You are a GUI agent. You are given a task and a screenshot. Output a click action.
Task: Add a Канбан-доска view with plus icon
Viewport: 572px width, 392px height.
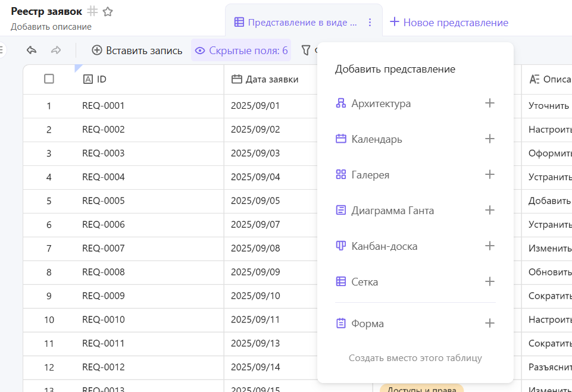pos(489,246)
